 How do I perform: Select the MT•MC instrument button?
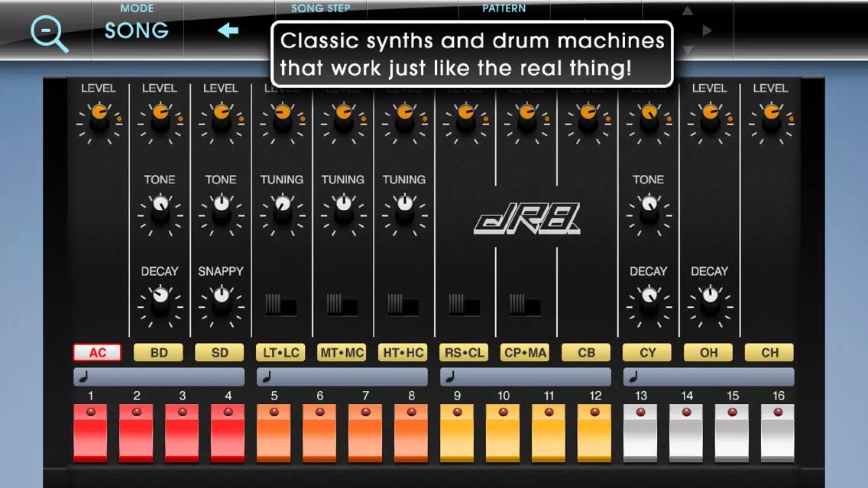(342, 353)
